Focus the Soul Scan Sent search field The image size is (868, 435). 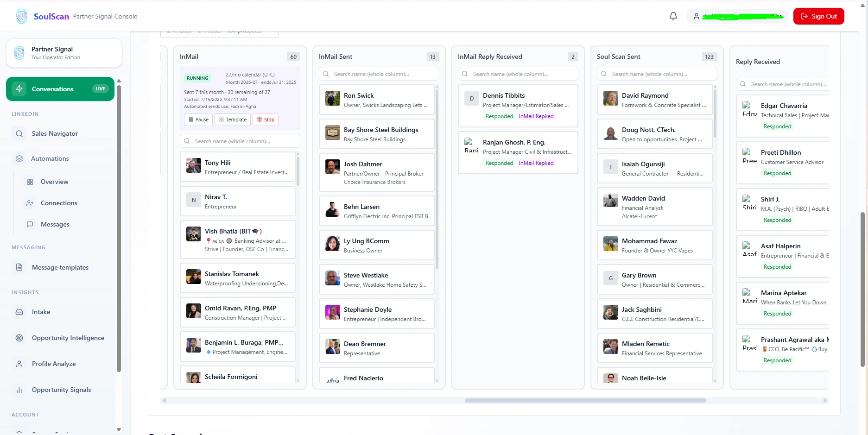[657, 74]
